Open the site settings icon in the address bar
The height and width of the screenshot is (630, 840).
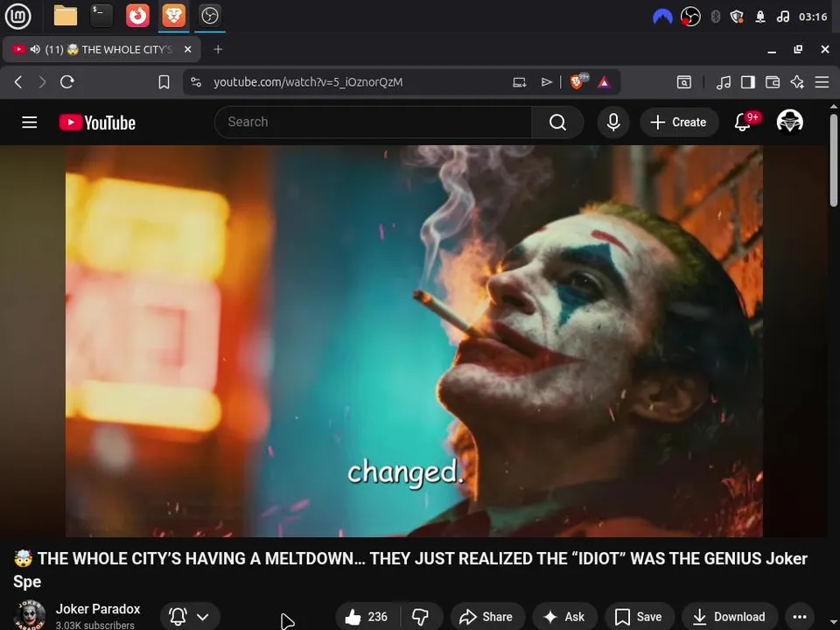click(x=196, y=82)
